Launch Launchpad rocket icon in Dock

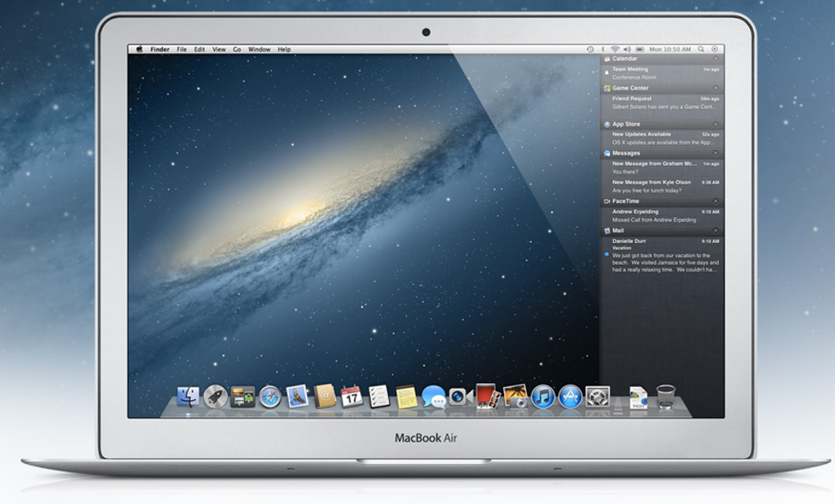tap(215, 397)
